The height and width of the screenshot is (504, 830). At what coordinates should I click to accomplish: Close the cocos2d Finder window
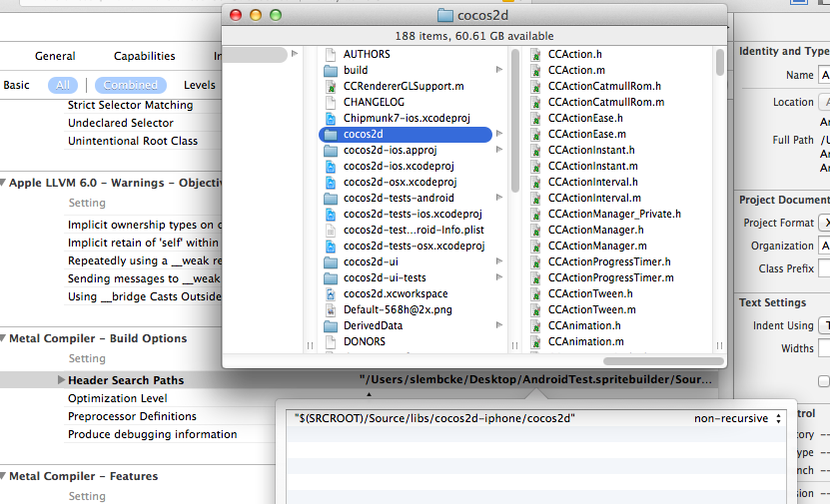(236, 15)
